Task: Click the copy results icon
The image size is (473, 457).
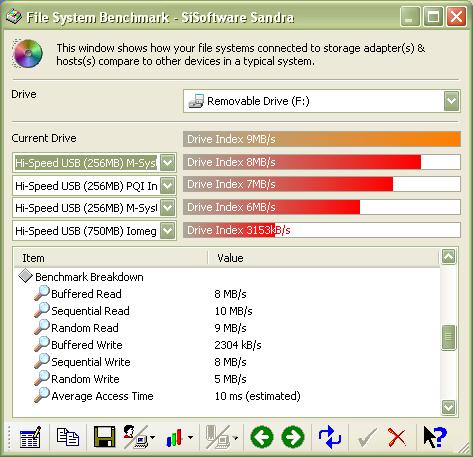Action: tap(68, 437)
